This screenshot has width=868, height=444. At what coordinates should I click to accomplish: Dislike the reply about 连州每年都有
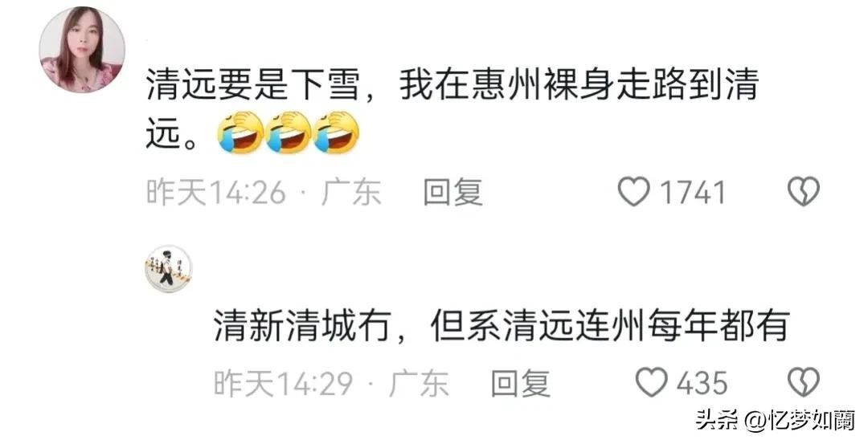coord(804,383)
